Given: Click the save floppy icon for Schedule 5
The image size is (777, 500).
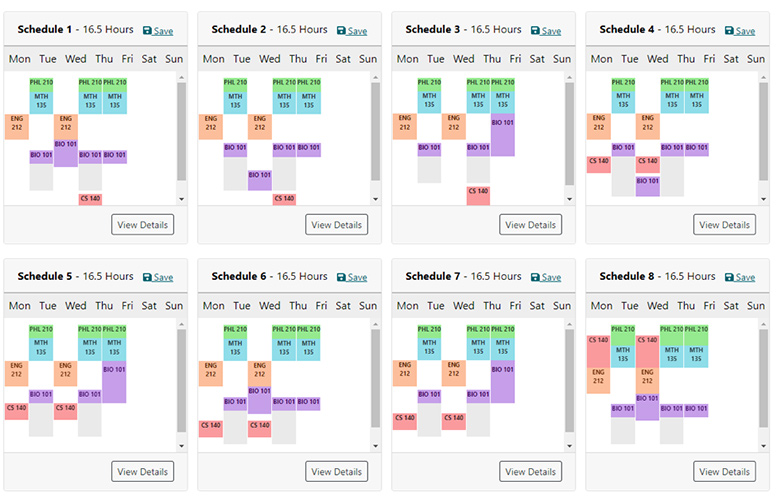Looking at the screenshot, I should [x=148, y=277].
